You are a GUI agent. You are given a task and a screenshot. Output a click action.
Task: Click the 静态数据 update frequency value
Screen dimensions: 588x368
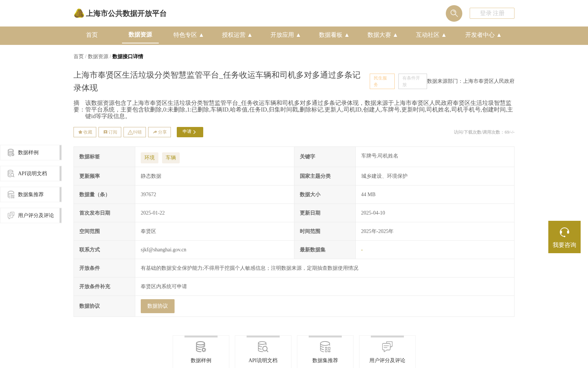tap(151, 176)
